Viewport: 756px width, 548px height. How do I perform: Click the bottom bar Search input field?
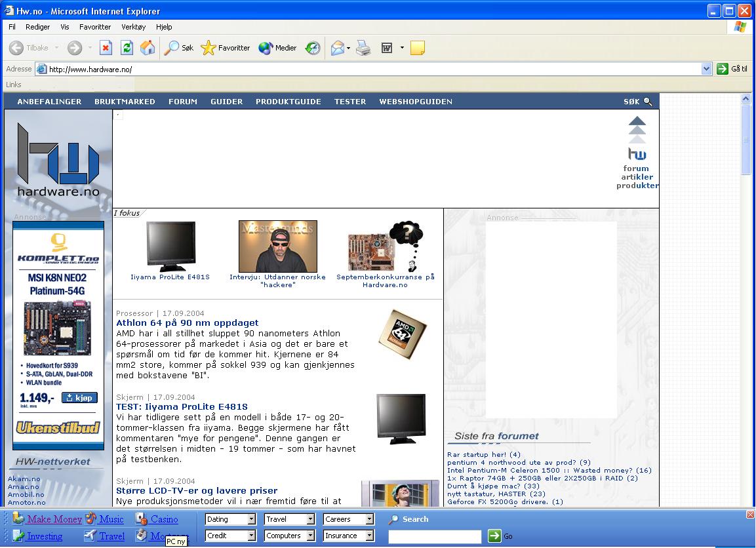point(435,536)
